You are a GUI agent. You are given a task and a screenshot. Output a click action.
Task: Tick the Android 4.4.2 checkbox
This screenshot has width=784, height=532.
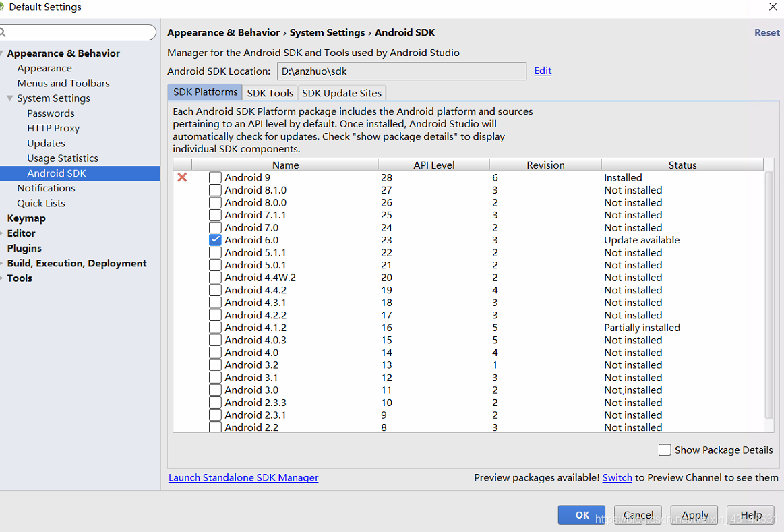(216, 290)
